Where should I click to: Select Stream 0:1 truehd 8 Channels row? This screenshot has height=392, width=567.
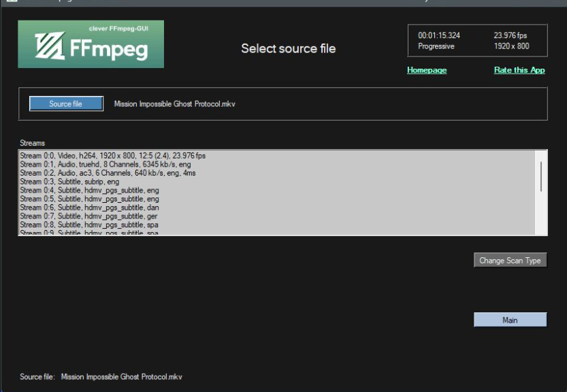coord(276,165)
